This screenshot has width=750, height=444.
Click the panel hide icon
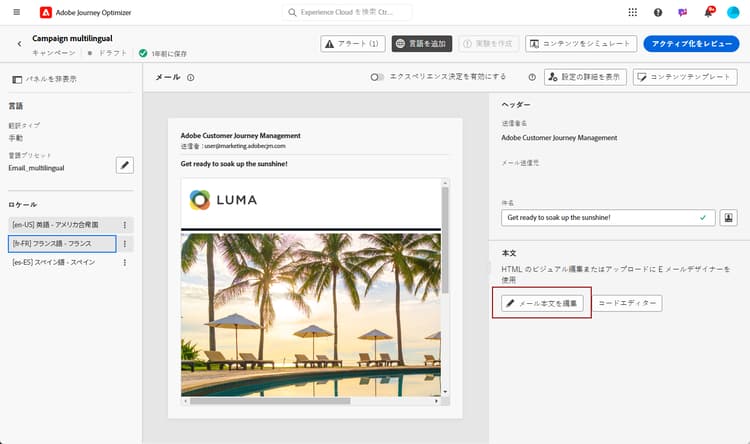click(x=17, y=79)
